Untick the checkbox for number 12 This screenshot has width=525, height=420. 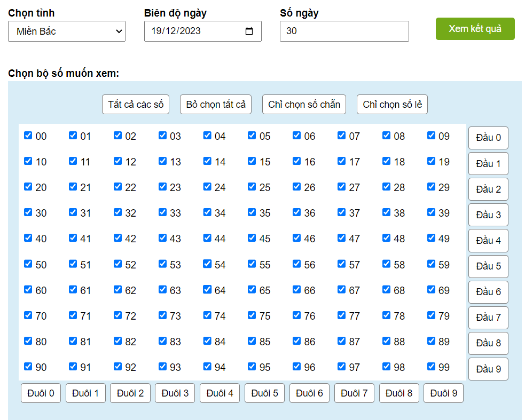point(118,161)
